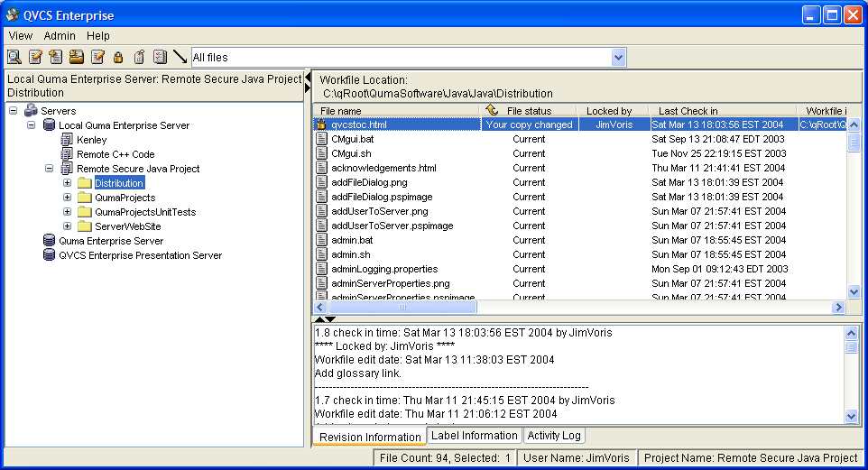Screen dimensions: 868x470
Task: Sort by the File status column header
Action: (x=530, y=111)
